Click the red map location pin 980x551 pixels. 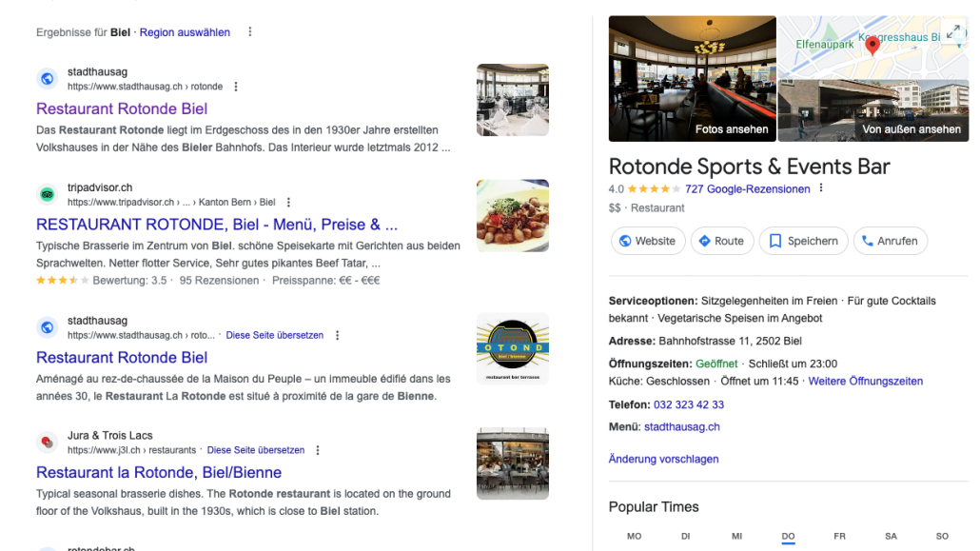point(872,46)
